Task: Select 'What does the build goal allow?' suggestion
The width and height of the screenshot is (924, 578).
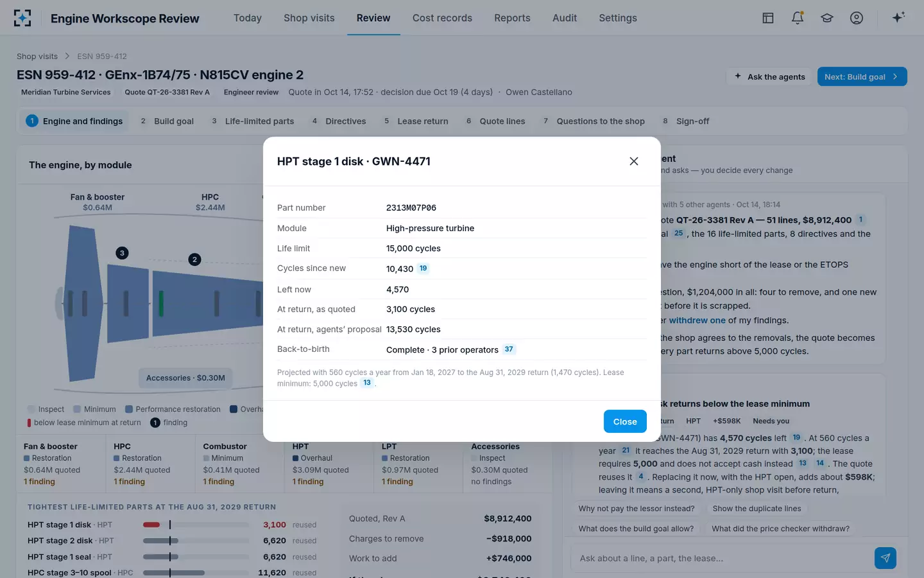Action: [636, 529]
